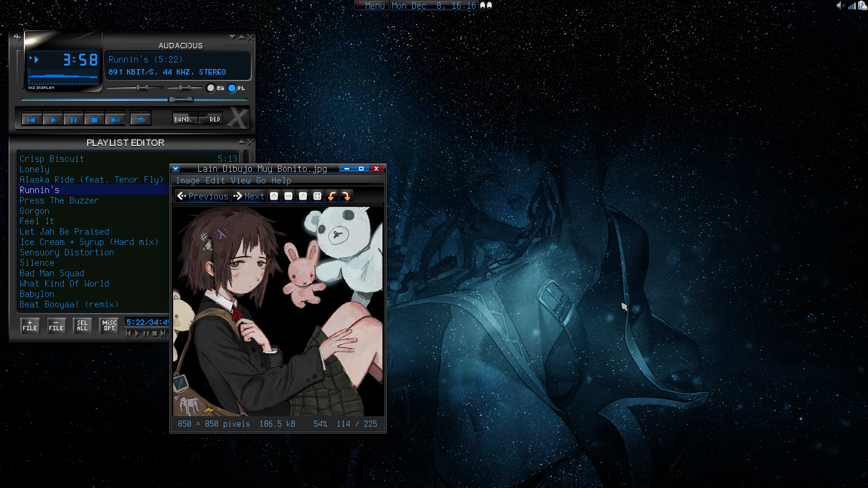Viewport: 868px width, 488px height.
Task: Open the Image menu
Action: click(x=188, y=181)
